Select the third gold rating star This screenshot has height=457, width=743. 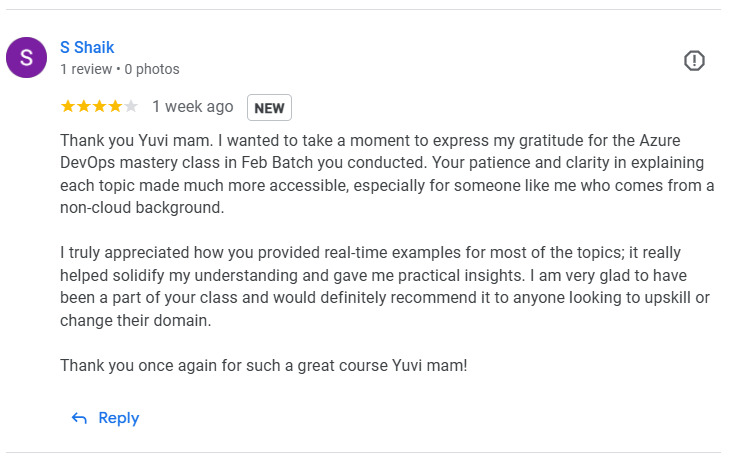99,106
